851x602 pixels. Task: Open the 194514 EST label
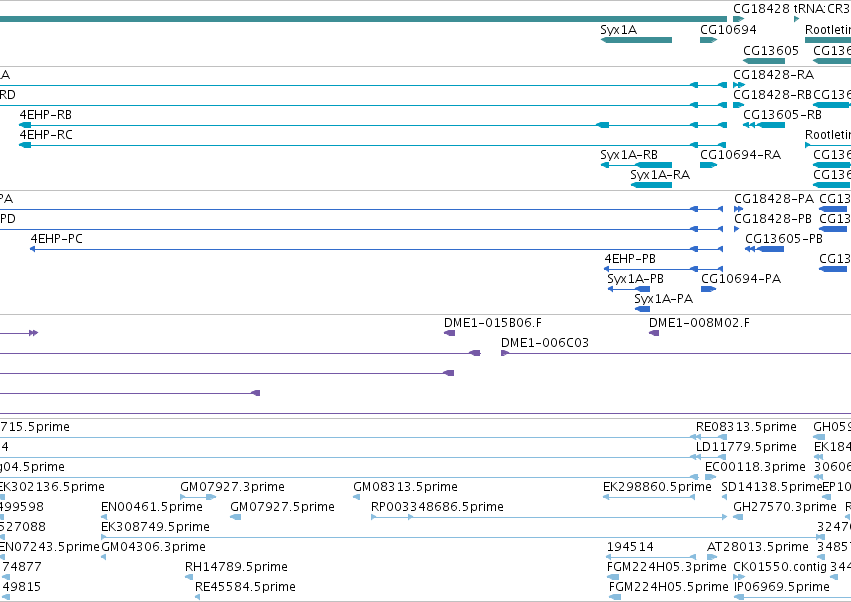pyautogui.click(x=630, y=547)
